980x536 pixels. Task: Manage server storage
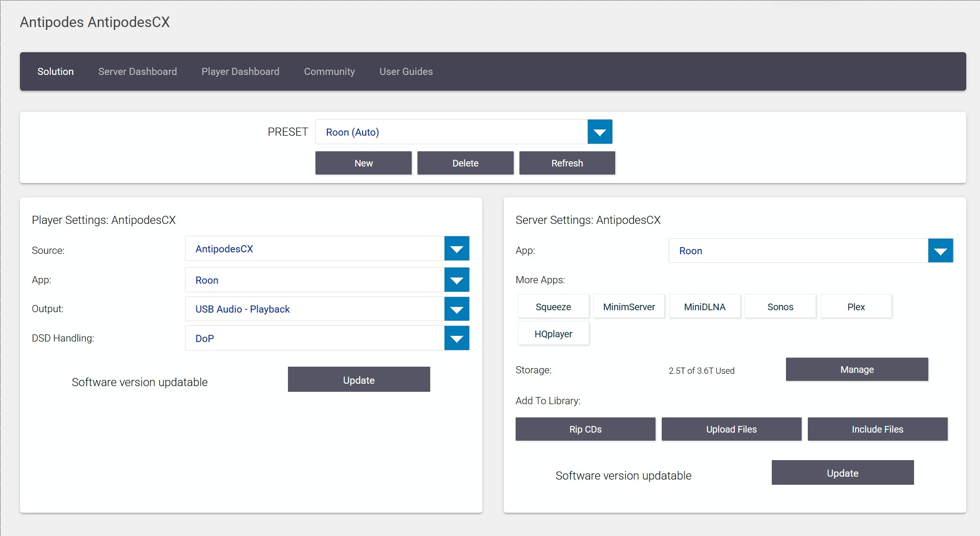(x=857, y=370)
